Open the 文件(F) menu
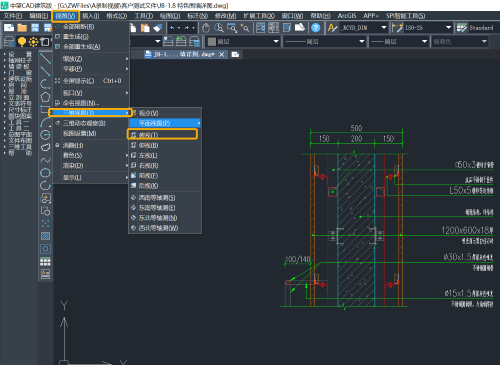 point(13,16)
